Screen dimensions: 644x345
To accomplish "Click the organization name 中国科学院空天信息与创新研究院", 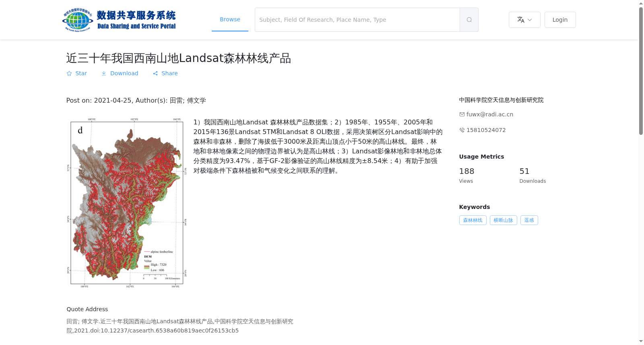I will click(501, 100).
